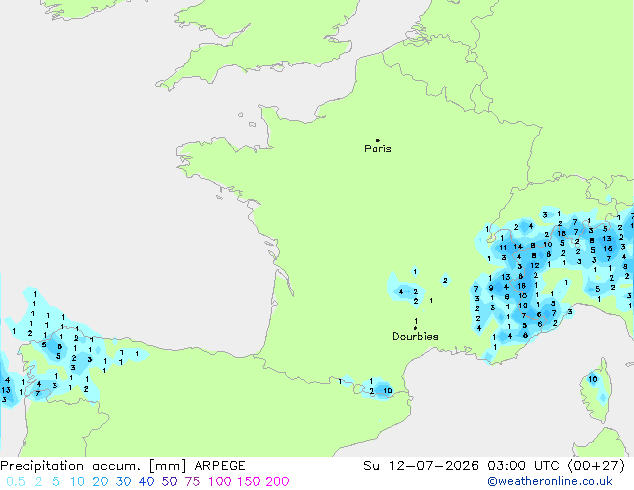Click the 10 value on Corsica
Viewport: 634px width, 490px height.
point(593,379)
